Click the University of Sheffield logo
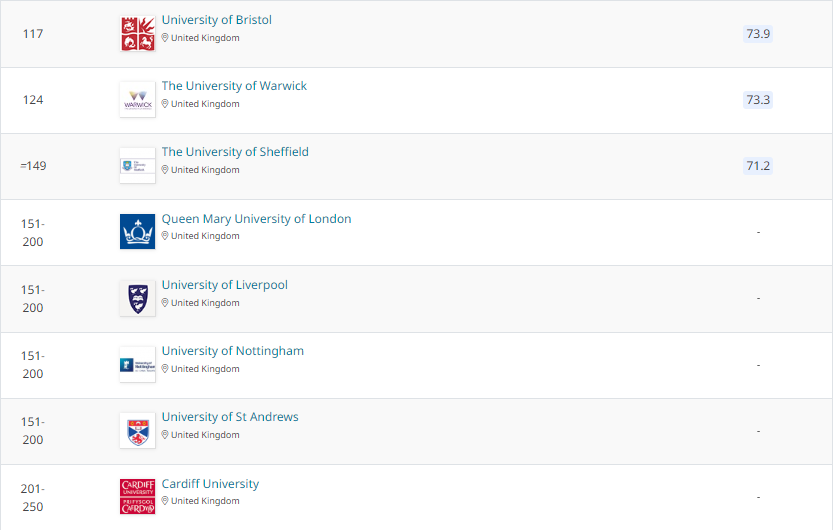This screenshot has height=530, width=833. [137, 166]
